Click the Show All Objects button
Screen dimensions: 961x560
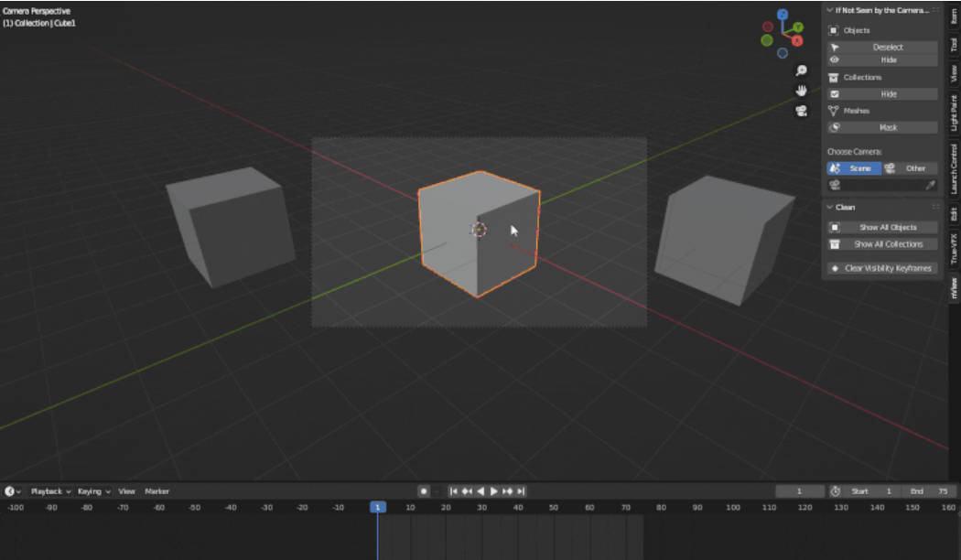tap(881, 226)
